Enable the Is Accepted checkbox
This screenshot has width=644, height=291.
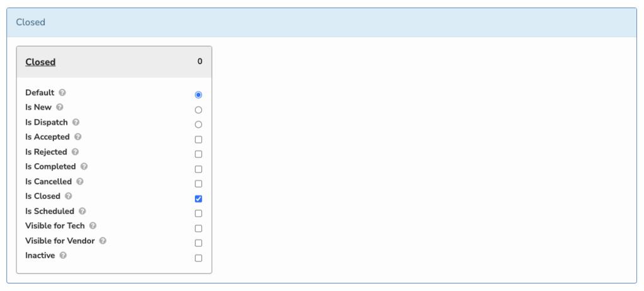[198, 140]
